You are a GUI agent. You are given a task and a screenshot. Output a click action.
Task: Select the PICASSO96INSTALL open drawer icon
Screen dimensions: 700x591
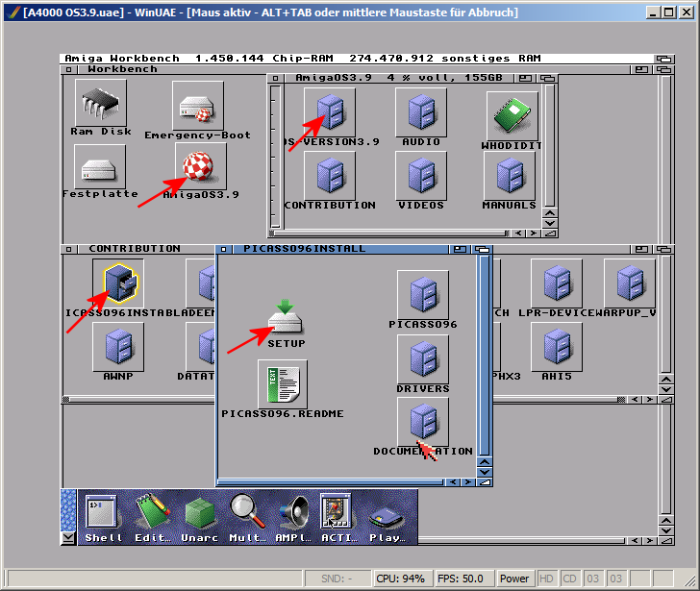[x=119, y=283]
